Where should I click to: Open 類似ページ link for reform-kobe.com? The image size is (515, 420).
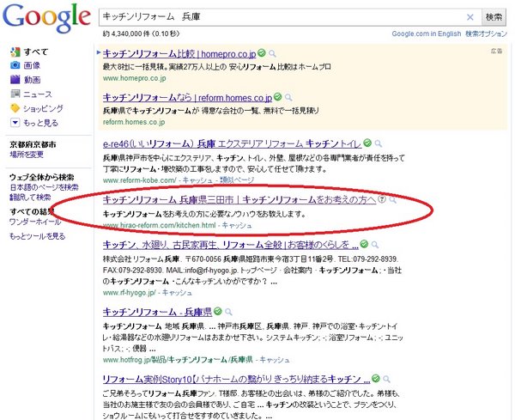coord(237,180)
